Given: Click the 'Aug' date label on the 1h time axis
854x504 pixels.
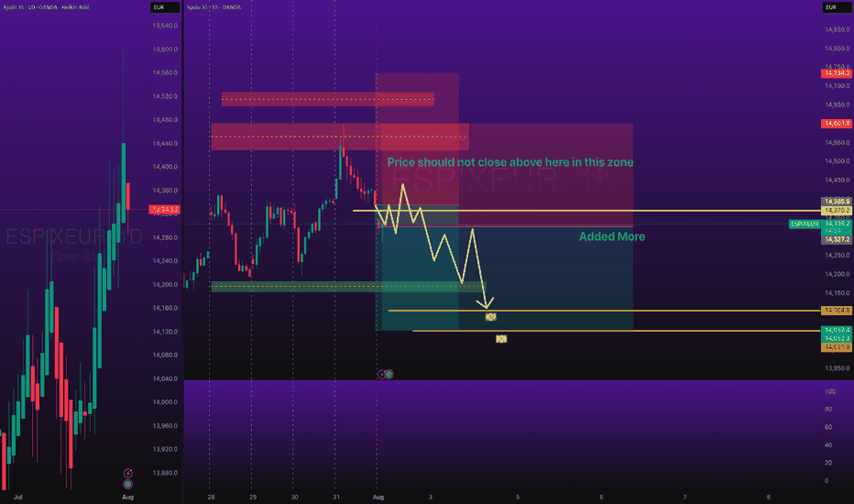Looking at the screenshot, I should coord(378,497).
